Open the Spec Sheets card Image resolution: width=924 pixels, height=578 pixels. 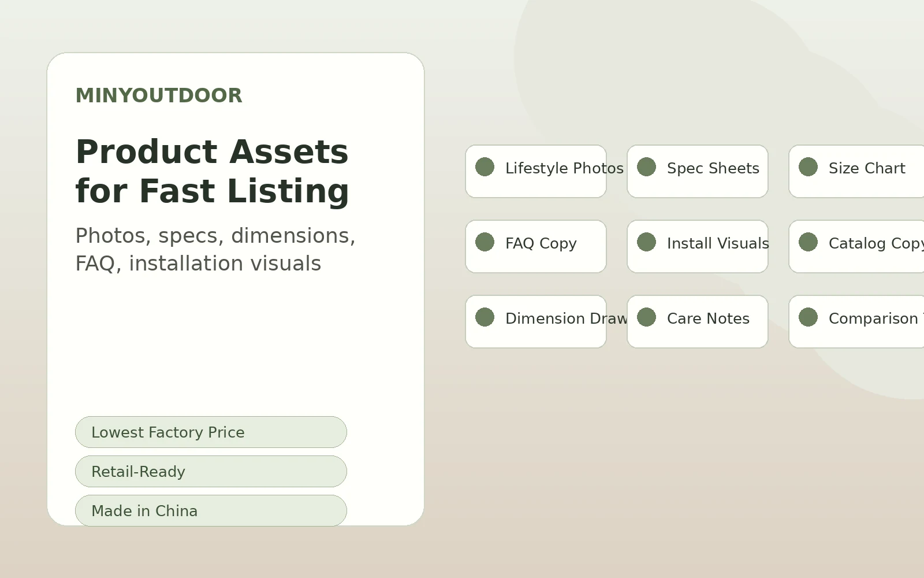(x=698, y=172)
